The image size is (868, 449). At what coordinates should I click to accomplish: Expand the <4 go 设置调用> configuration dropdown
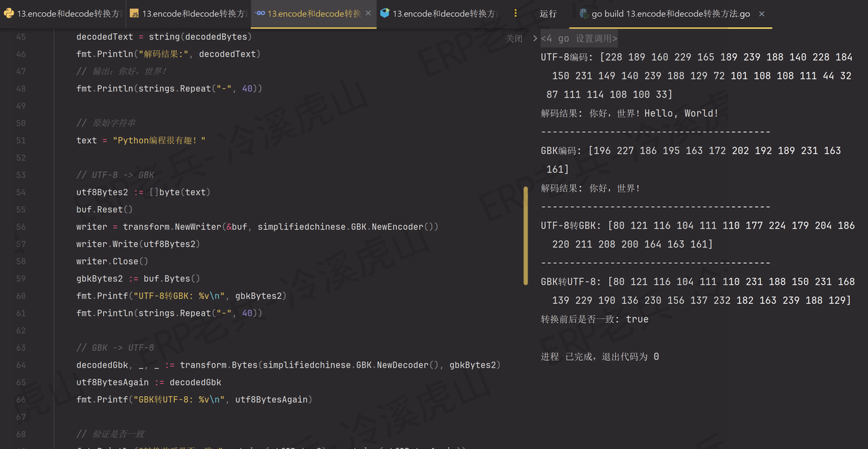[x=580, y=39]
